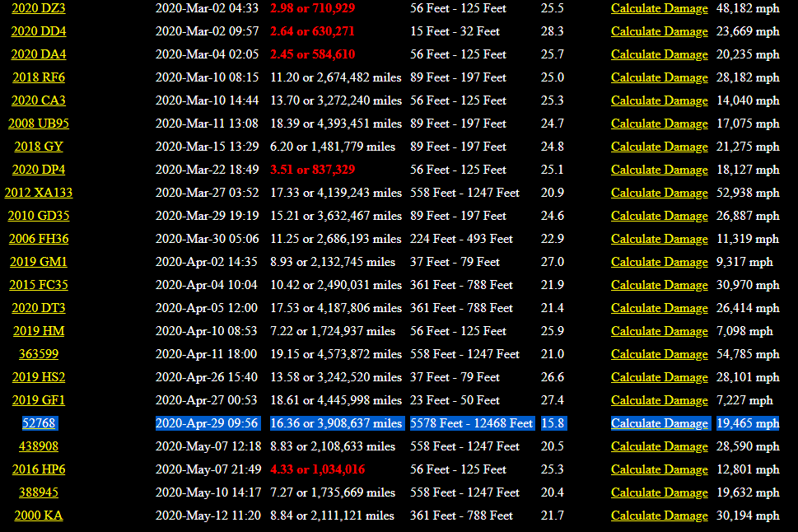Image resolution: width=798 pixels, height=532 pixels.
Task: Calculate Damage for 2012 XA133 row
Action: coord(659,193)
